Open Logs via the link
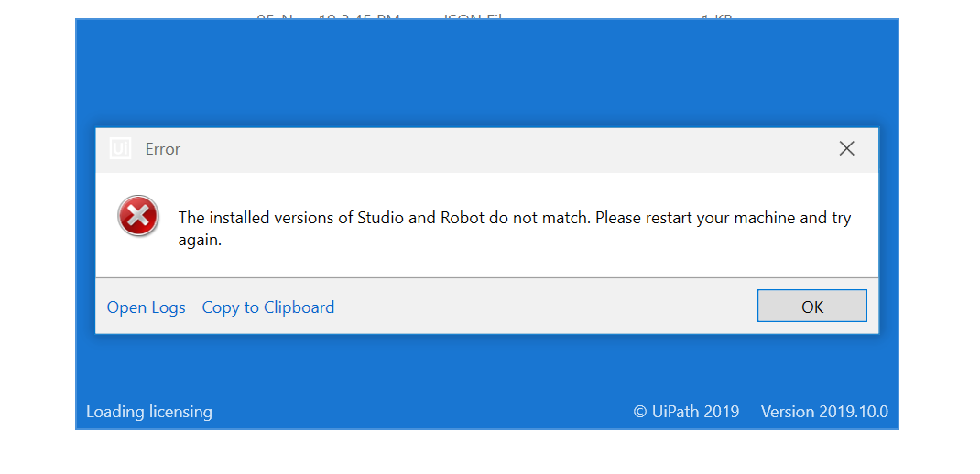Screen dimensions: 980x474 [x=146, y=307]
